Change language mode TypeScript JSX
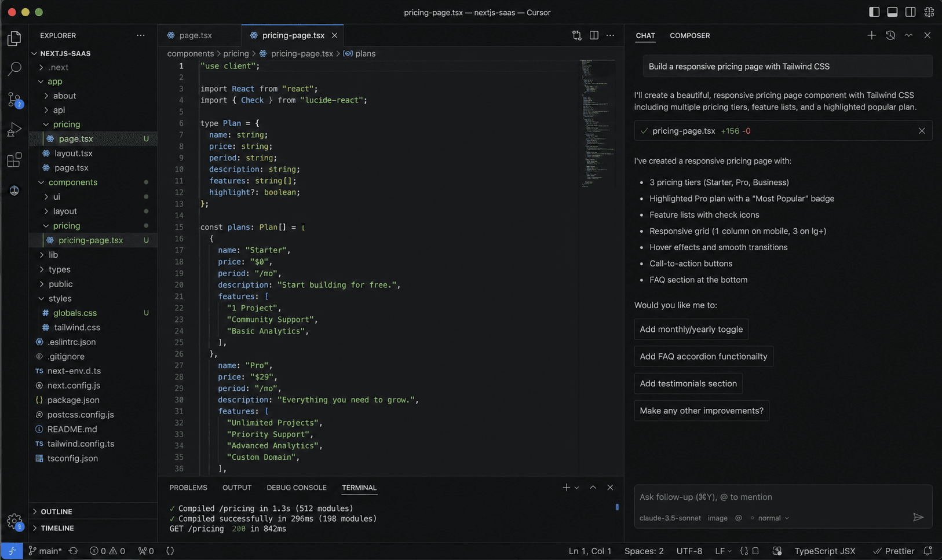 pos(824,551)
